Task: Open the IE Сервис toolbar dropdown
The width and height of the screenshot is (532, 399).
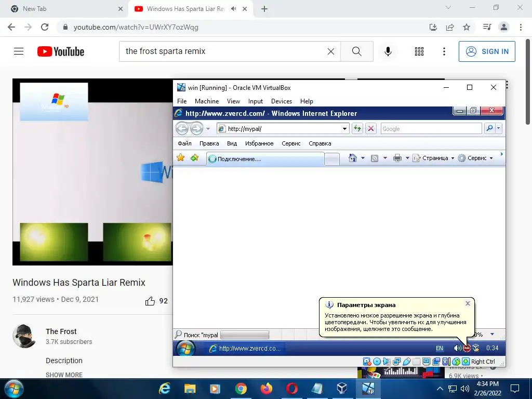Action: click(475, 158)
